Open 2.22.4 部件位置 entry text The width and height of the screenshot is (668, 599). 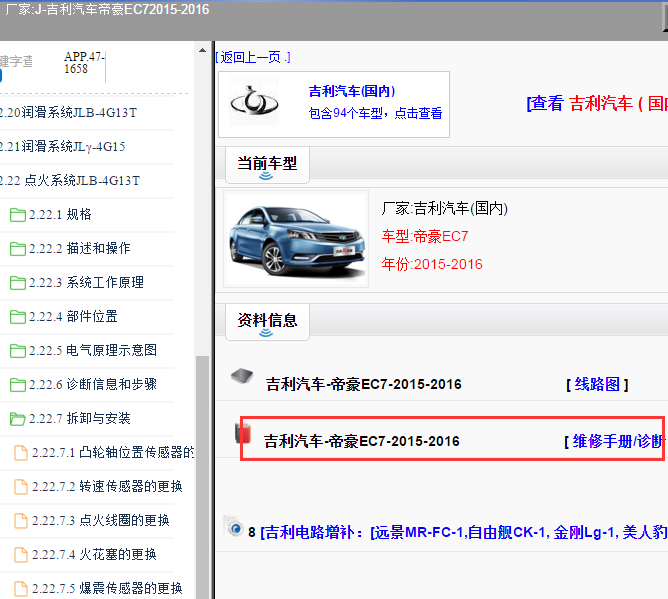[x=73, y=317]
